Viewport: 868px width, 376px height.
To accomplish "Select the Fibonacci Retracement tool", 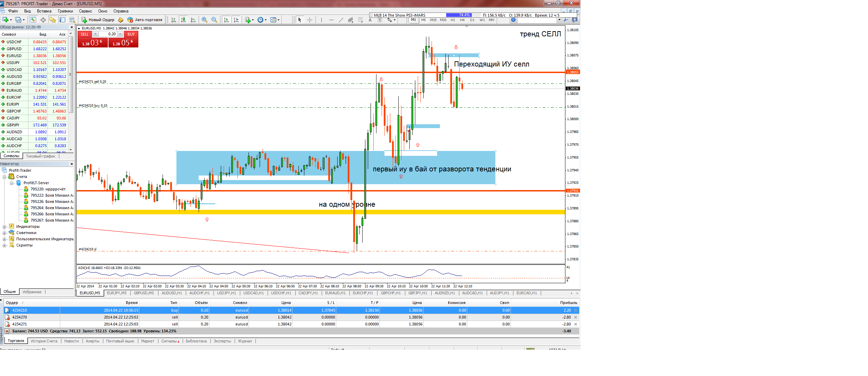I will tap(361, 20).
